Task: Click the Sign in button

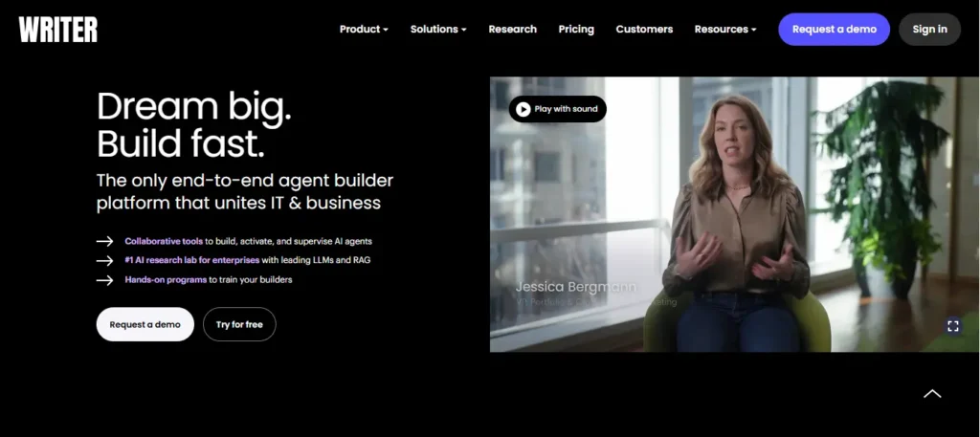Action: tap(929, 30)
